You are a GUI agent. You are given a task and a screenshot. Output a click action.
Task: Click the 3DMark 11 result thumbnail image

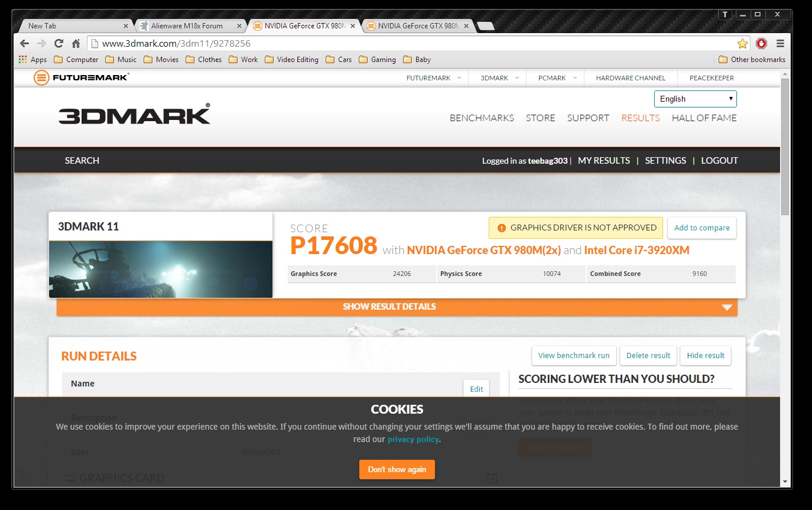point(161,269)
